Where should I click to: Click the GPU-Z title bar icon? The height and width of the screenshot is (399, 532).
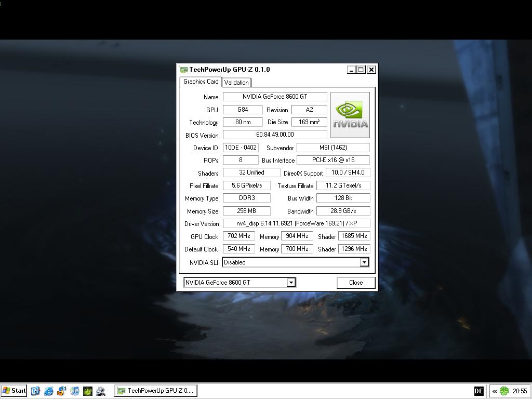pos(183,70)
